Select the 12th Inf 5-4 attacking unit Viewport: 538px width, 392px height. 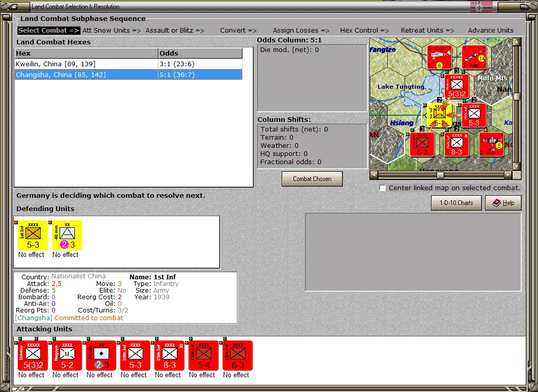(203, 355)
